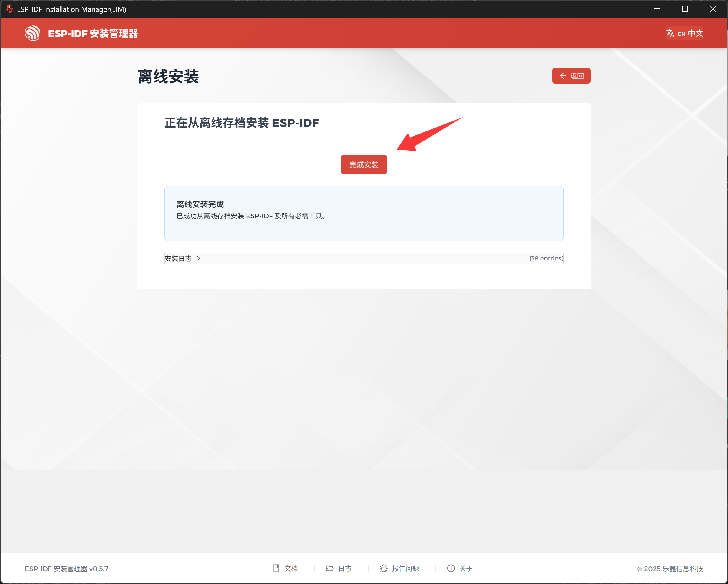Click the 报告问题 bug link

[x=399, y=569]
